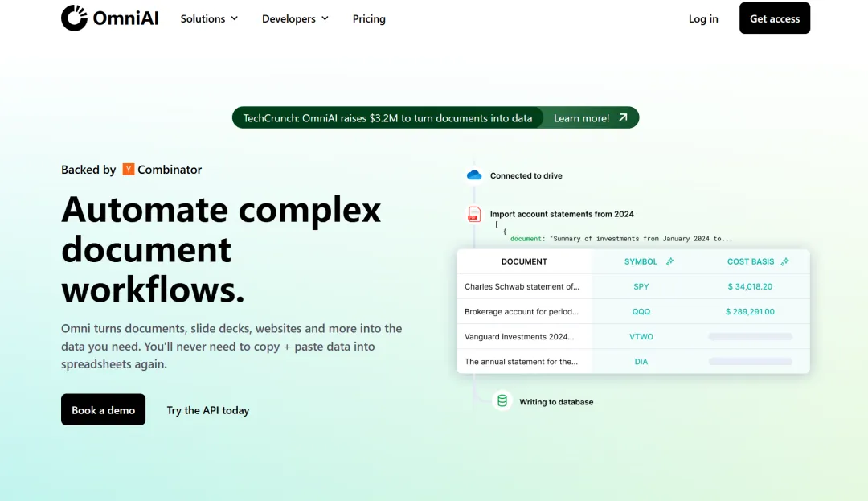Click the loading placeholder in VTWO row
868x501 pixels.
[x=750, y=336]
